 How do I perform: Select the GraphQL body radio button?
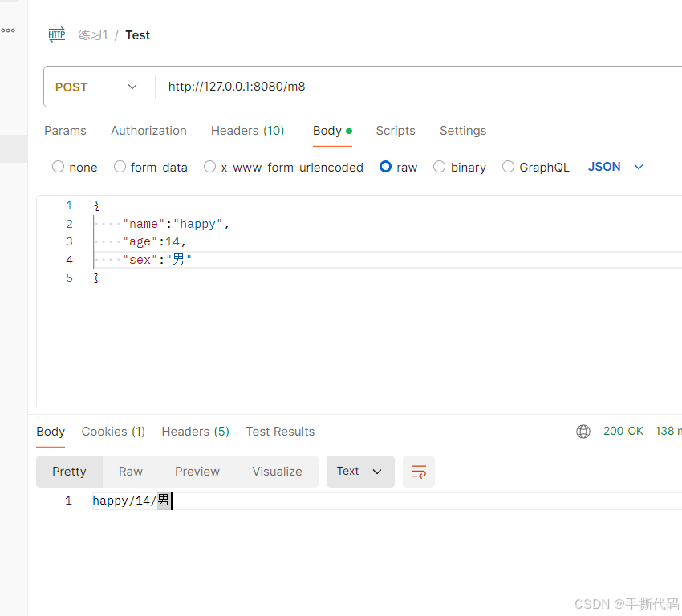508,167
